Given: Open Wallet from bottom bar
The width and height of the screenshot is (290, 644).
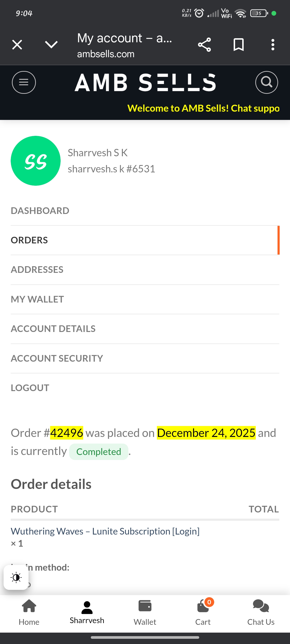Looking at the screenshot, I should 145,612.
